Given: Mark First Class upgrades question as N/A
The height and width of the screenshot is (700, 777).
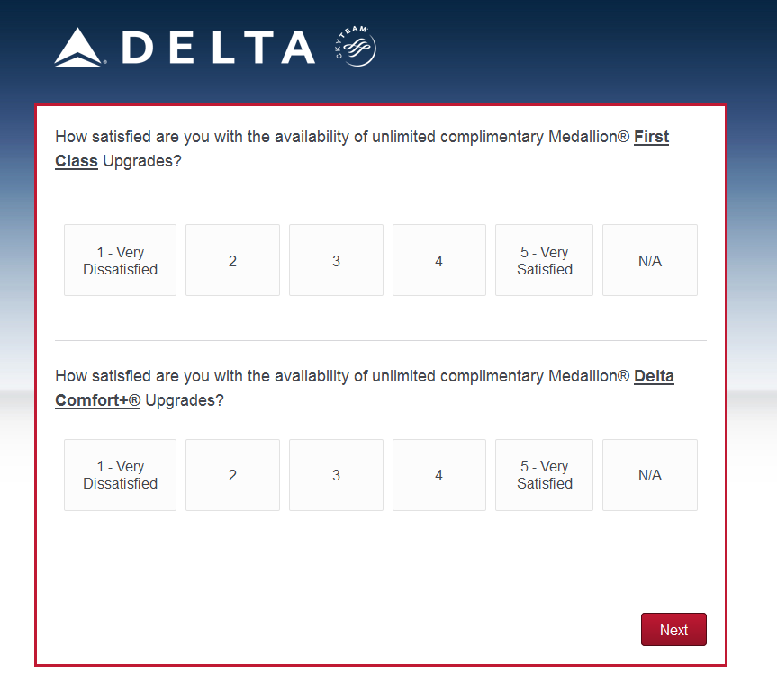Looking at the screenshot, I should [649, 260].
